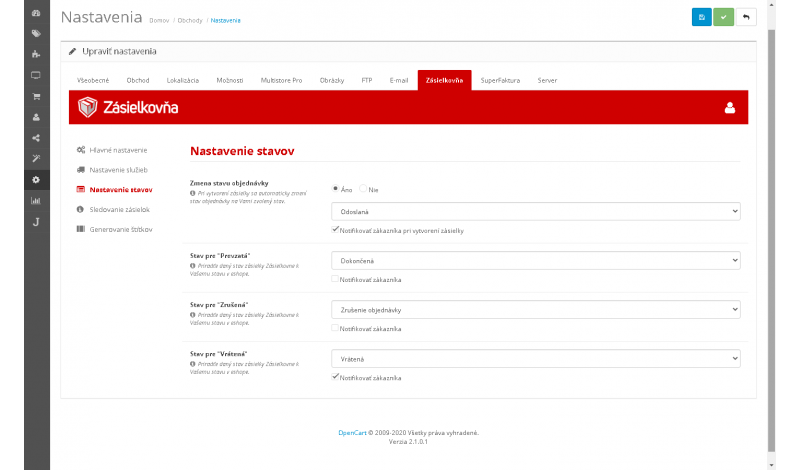Open the customers person icon in sidebar
Viewport: 800px width, 470px height.
point(36,117)
